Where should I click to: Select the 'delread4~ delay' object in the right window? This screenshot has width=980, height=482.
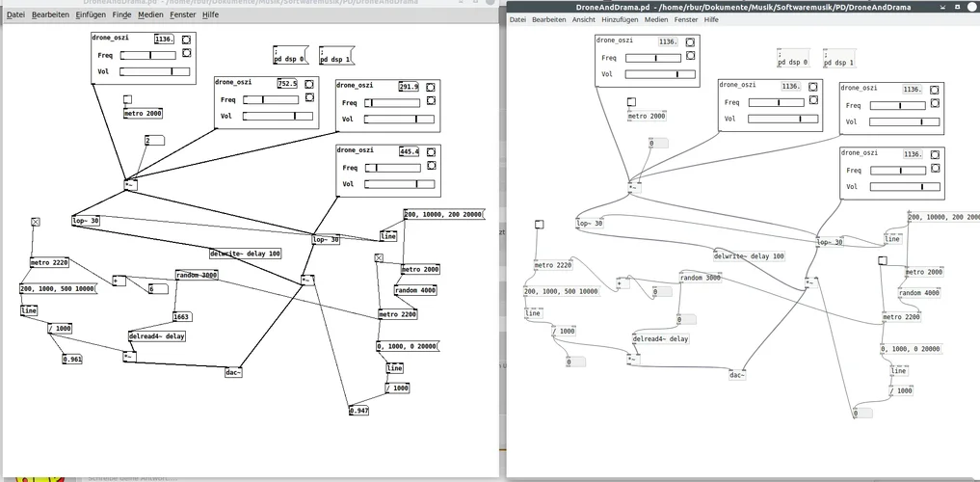(661, 338)
